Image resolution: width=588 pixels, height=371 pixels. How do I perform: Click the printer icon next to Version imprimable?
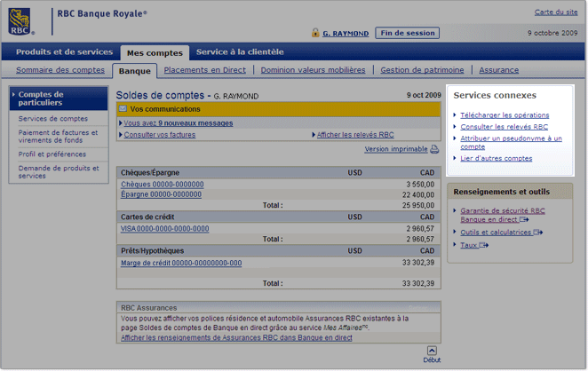click(434, 149)
